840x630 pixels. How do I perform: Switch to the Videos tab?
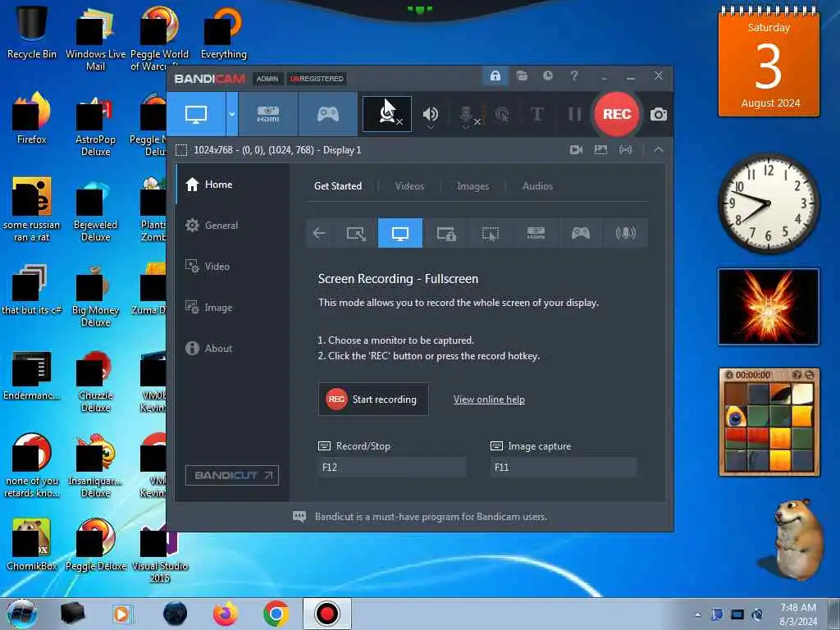pyautogui.click(x=409, y=186)
